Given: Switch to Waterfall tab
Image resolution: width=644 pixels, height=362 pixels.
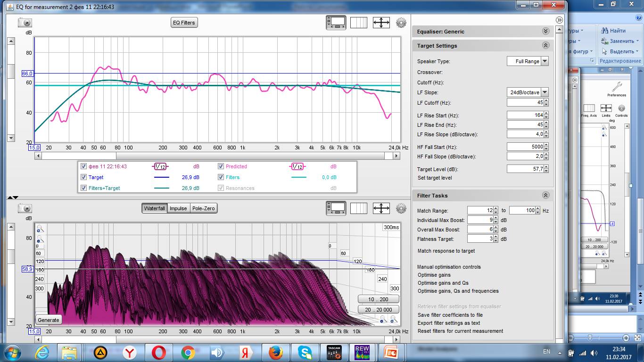Looking at the screenshot, I should [x=154, y=208].
